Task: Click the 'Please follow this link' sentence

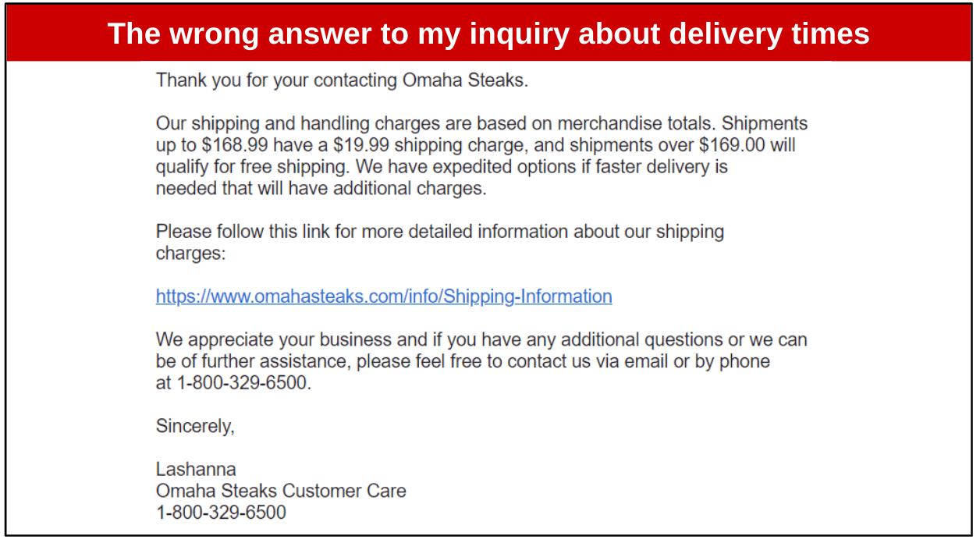Action: [x=244, y=232]
